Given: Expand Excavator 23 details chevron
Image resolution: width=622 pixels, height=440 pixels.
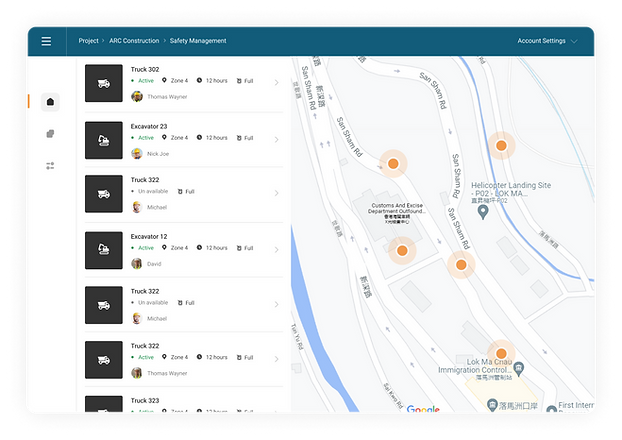Looking at the screenshot, I should tap(276, 140).
